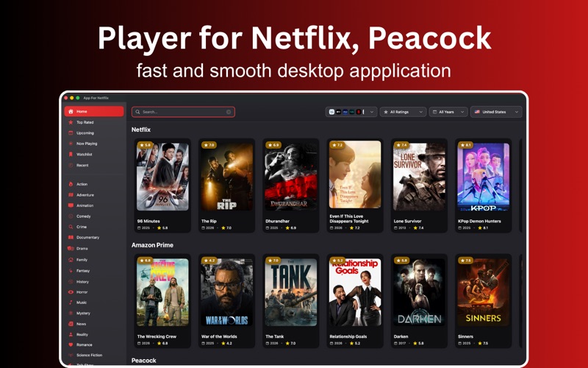Viewport: 588px width, 368px height.
Task: Focus the Search input field
Action: (x=183, y=112)
